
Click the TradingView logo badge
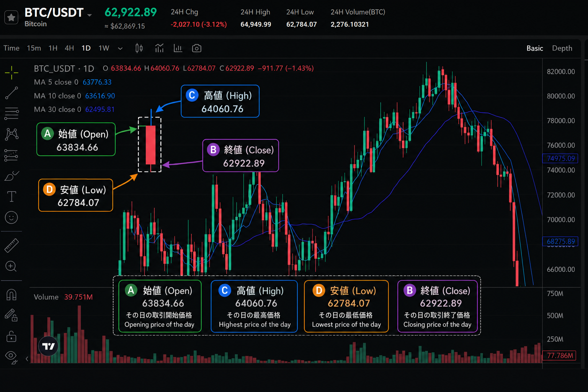click(49, 346)
